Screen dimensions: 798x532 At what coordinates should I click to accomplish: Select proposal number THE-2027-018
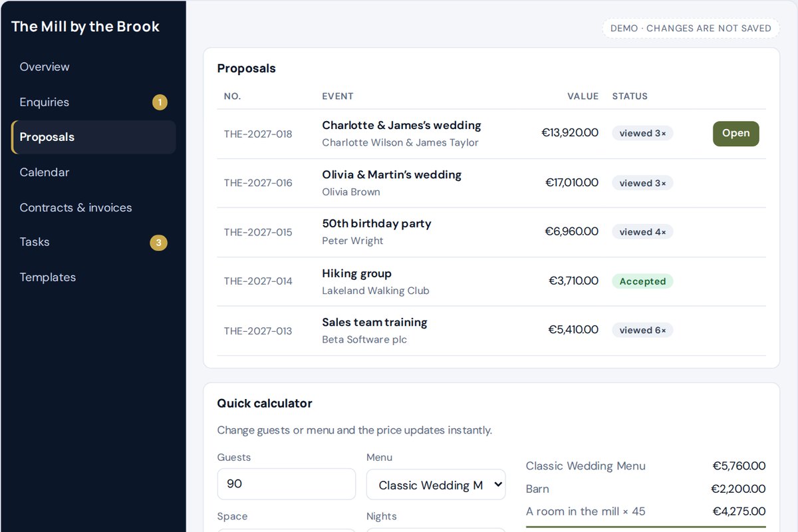(258, 134)
